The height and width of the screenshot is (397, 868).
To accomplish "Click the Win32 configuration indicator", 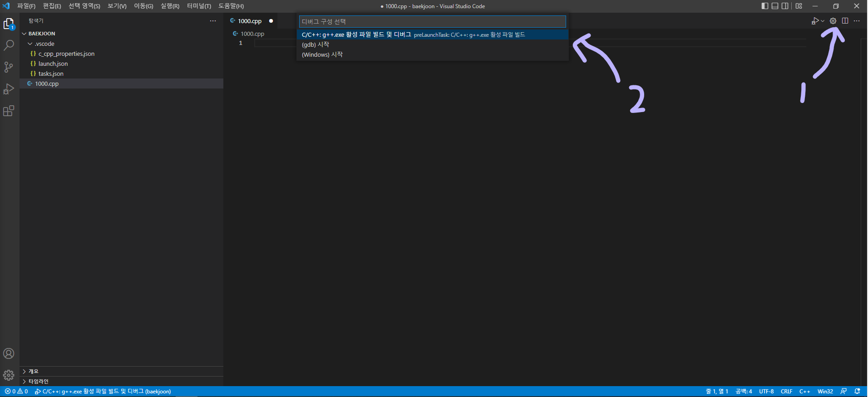I will 825,391.
